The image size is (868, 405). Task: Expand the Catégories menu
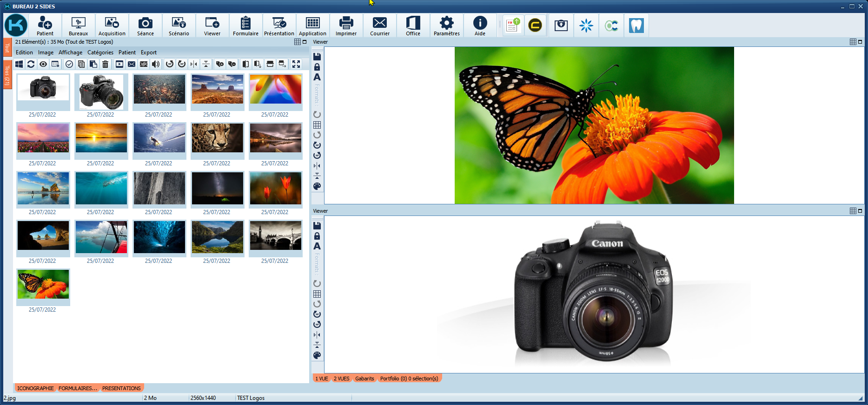coord(100,52)
